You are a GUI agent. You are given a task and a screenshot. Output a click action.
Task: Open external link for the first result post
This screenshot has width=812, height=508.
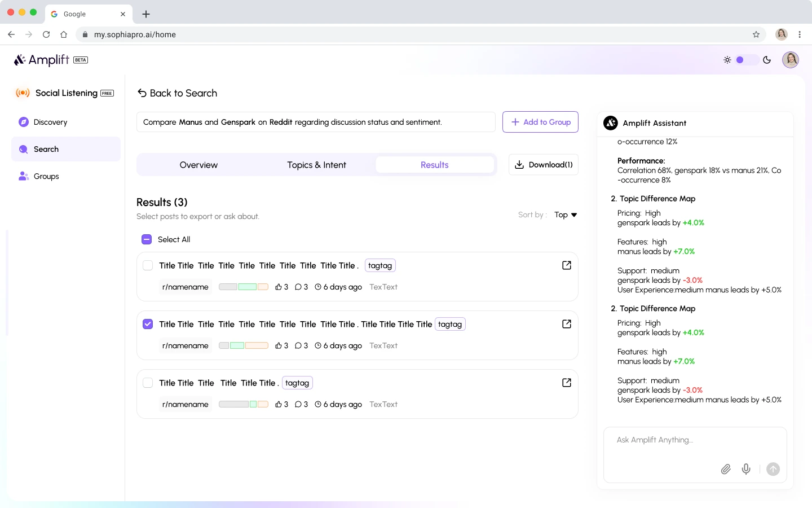(567, 265)
